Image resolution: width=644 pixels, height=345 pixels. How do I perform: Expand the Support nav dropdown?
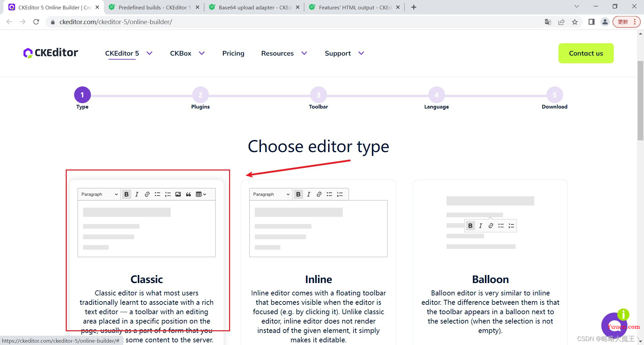point(361,53)
